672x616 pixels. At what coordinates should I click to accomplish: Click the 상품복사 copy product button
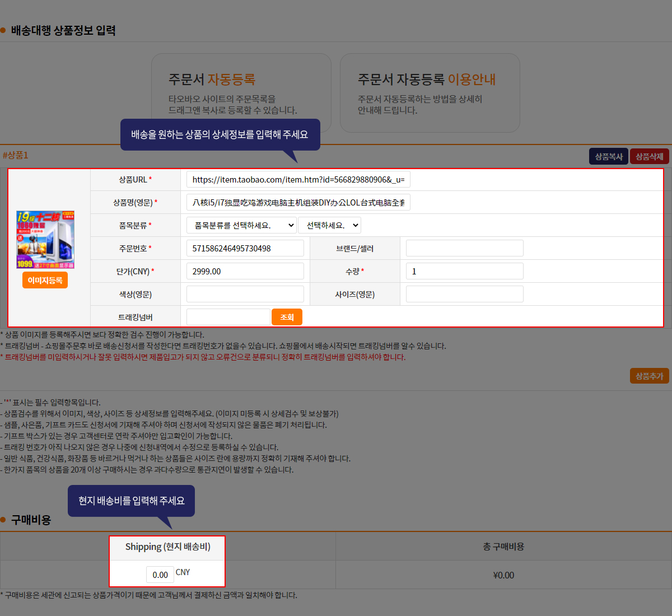(608, 156)
